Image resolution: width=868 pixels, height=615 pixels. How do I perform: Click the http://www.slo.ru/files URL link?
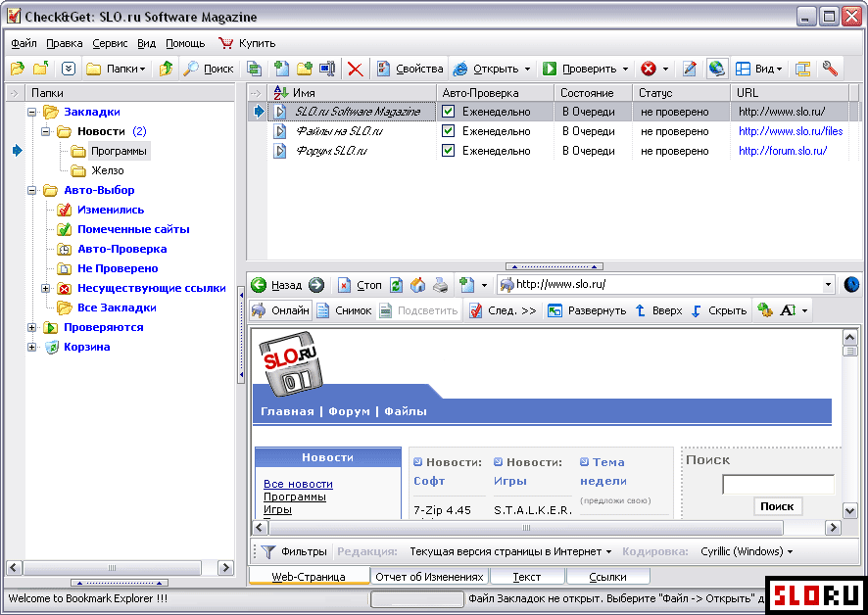pos(791,131)
